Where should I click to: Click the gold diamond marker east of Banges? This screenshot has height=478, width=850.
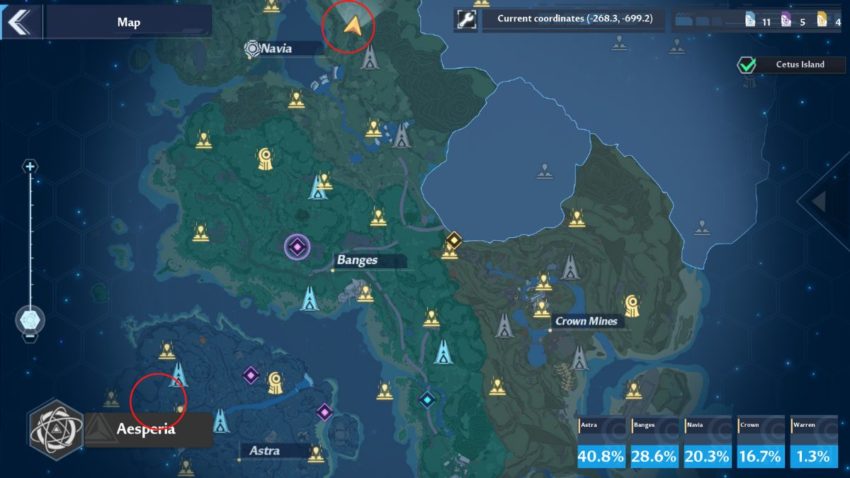[x=453, y=240]
